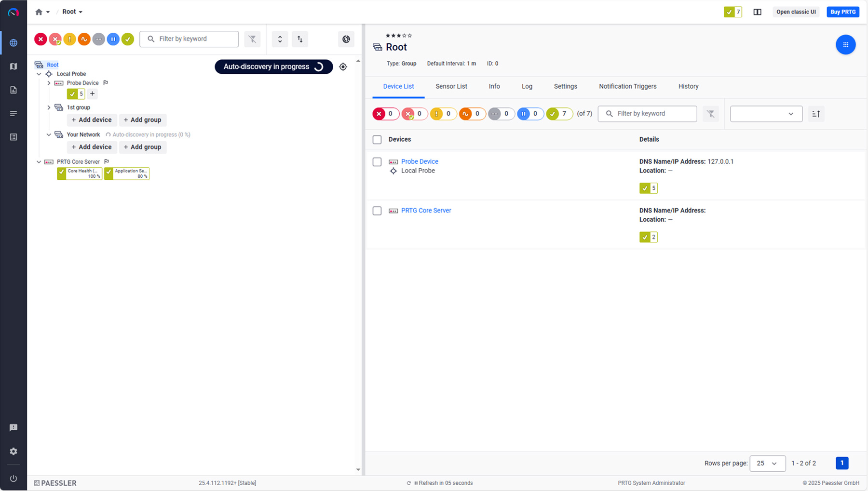Click the star rating priority of Root
Viewport: 868px width, 491px height.
(x=399, y=36)
